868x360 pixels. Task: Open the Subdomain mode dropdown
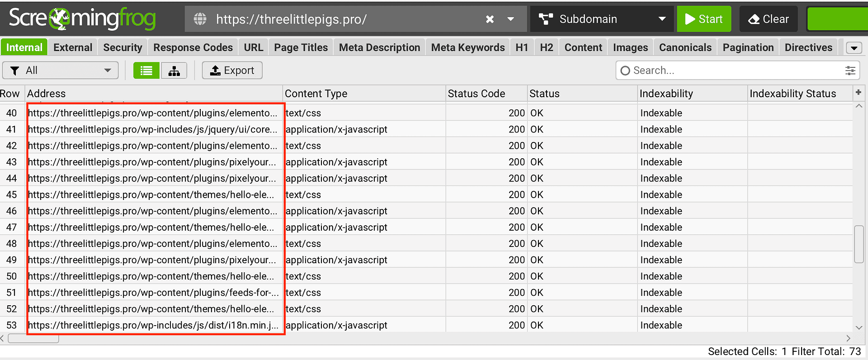tap(601, 19)
